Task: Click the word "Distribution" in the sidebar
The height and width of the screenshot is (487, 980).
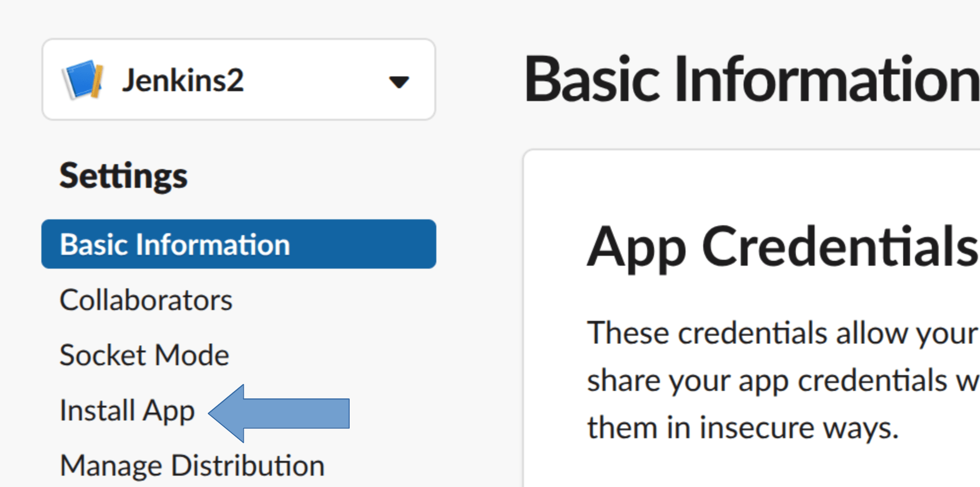Action: coord(248,465)
